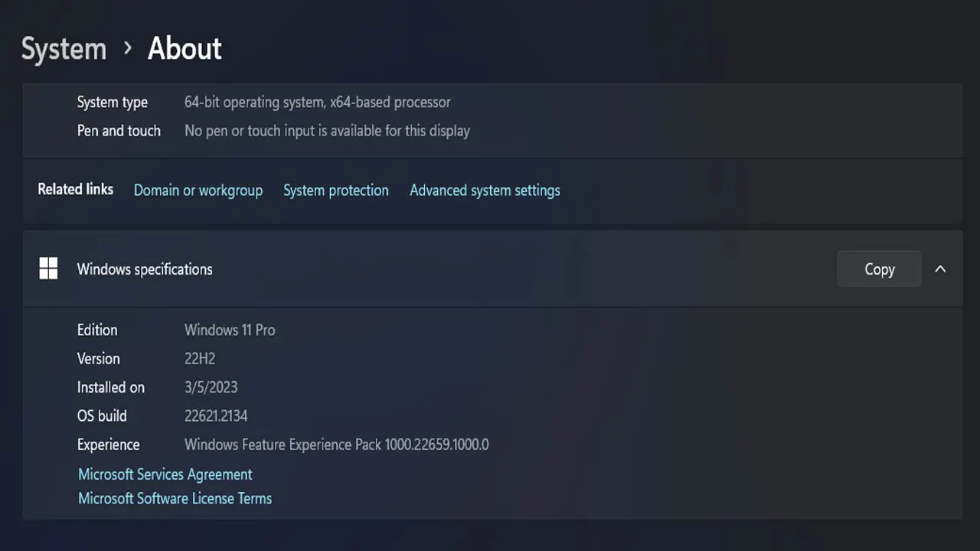
Task: Click the installed-on date 3/5/2023
Action: pos(211,387)
